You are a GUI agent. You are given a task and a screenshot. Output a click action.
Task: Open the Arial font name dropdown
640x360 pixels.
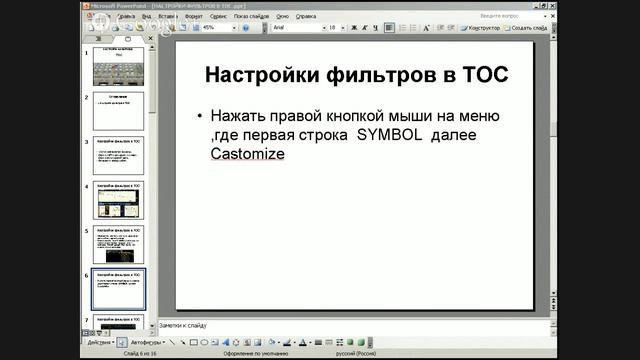324,28
